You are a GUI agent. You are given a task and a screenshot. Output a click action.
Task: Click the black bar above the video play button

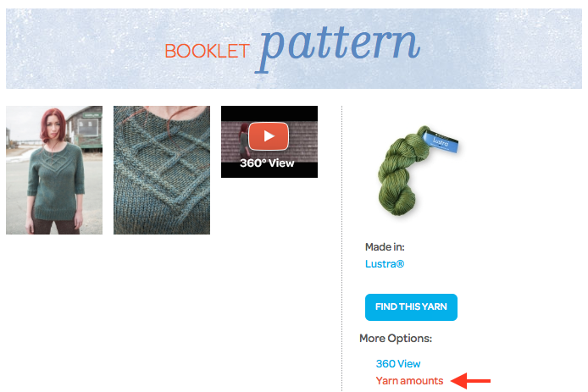pyautogui.click(x=269, y=113)
